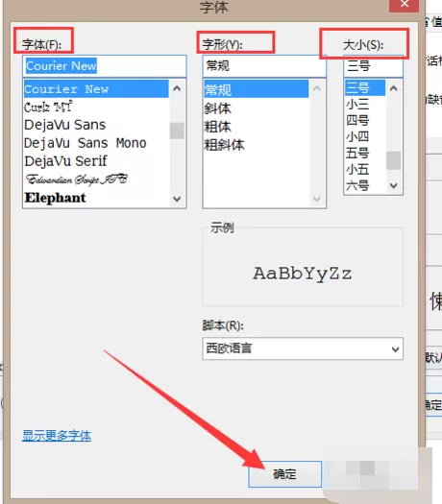This screenshot has width=442, height=504.
Task: Click font list scroll up arrow
Action: (x=177, y=88)
